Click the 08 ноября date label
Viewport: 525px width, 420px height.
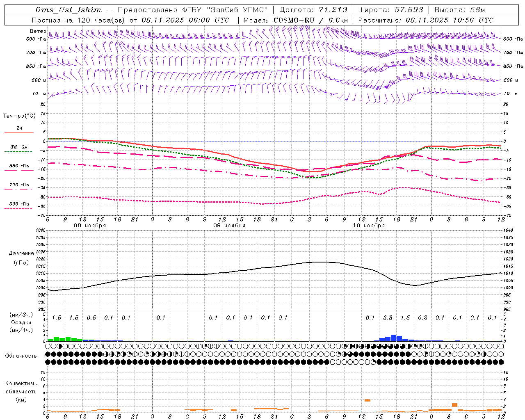90,226
